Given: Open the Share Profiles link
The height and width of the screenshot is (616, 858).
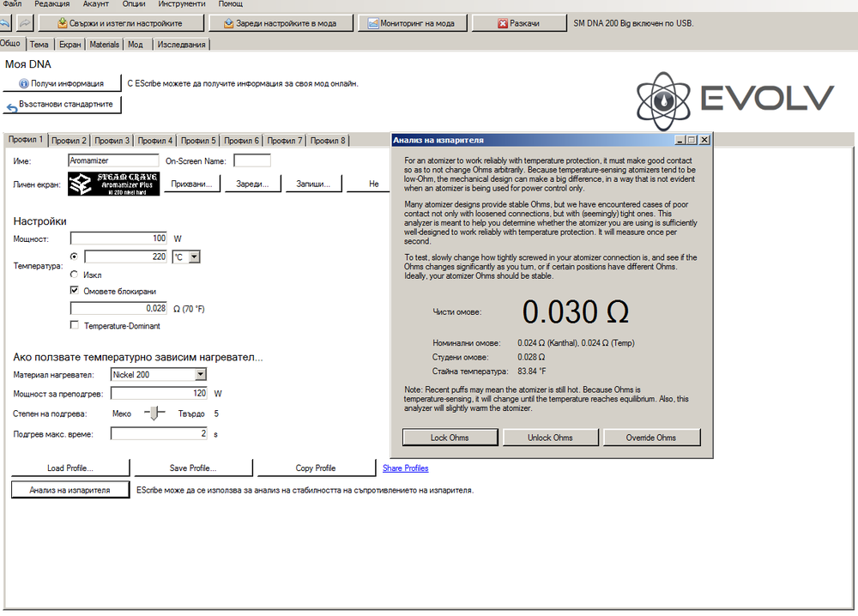Looking at the screenshot, I should 406,468.
